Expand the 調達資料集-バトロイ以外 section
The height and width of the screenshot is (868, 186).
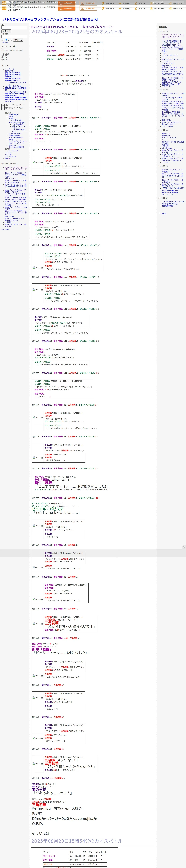3,109
